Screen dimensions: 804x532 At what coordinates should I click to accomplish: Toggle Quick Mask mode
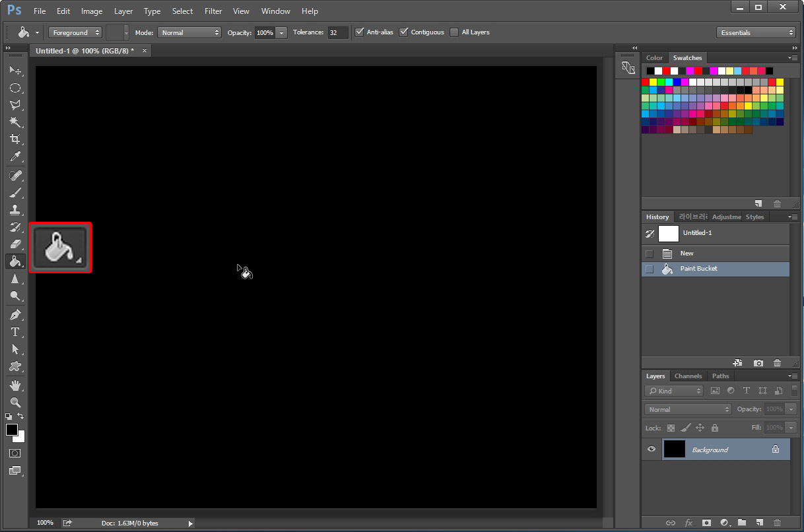point(15,453)
